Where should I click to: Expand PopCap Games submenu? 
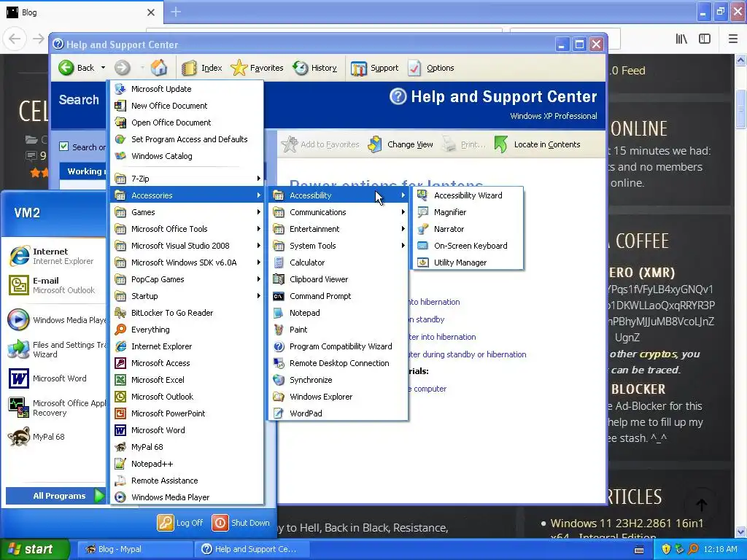point(187,279)
